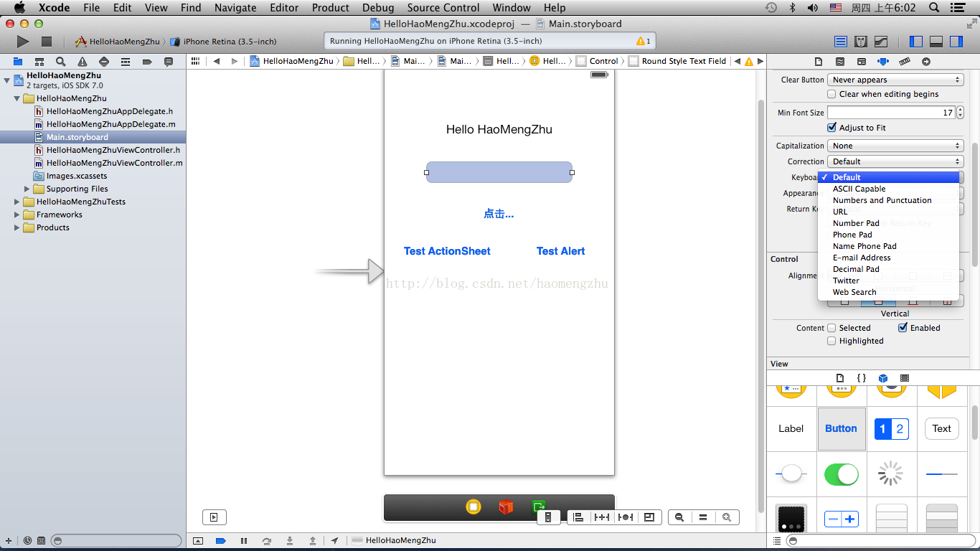Viewport: 980px width, 551px height.
Task: Choose Web Search keyboard type
Action: [x=888, y=292]
